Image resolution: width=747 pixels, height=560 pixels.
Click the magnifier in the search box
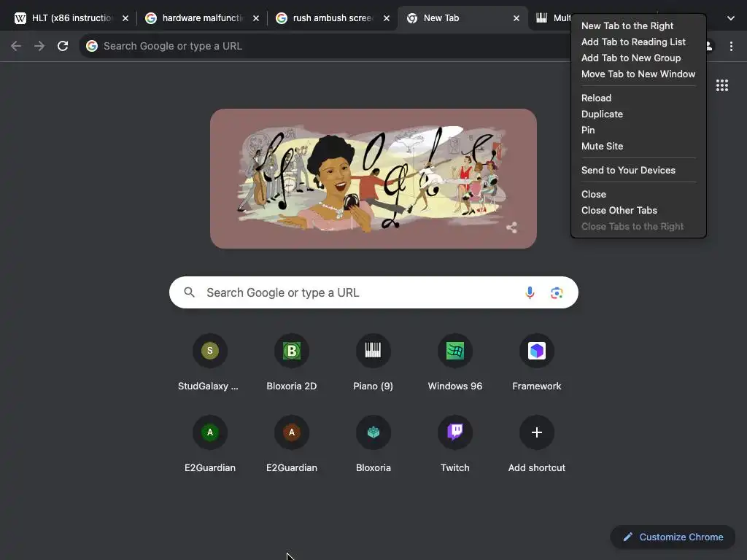click(x=189, y=292)
